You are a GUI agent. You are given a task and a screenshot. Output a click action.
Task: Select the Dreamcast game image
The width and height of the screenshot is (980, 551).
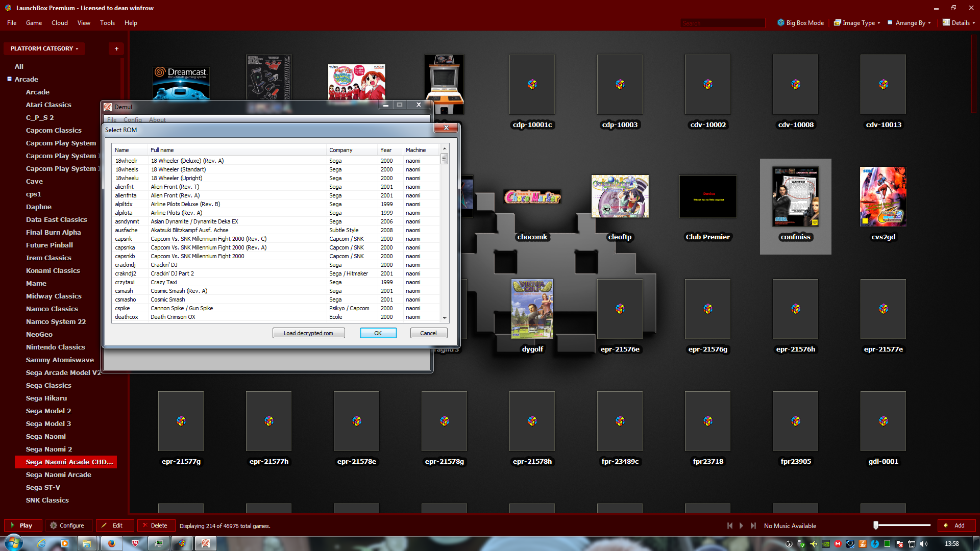(181, 83)
